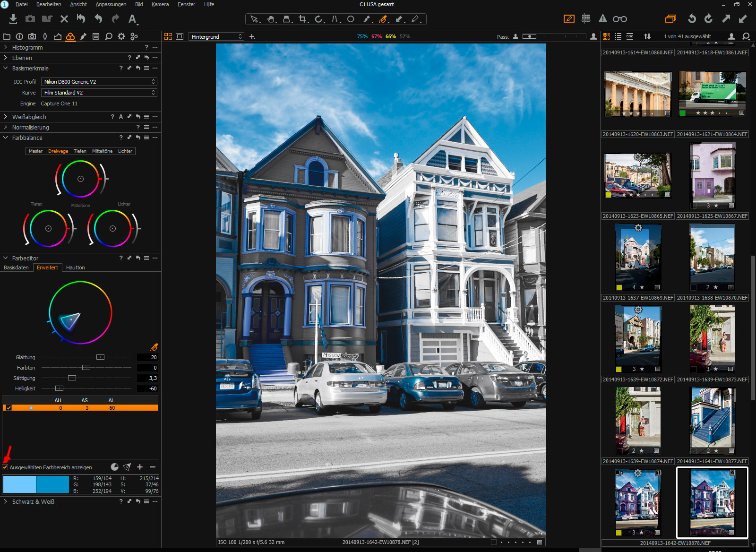This screenshot has width=756, height=552.
Task: Click the minus icon to remove color range
Action: (x=153, y=467)
